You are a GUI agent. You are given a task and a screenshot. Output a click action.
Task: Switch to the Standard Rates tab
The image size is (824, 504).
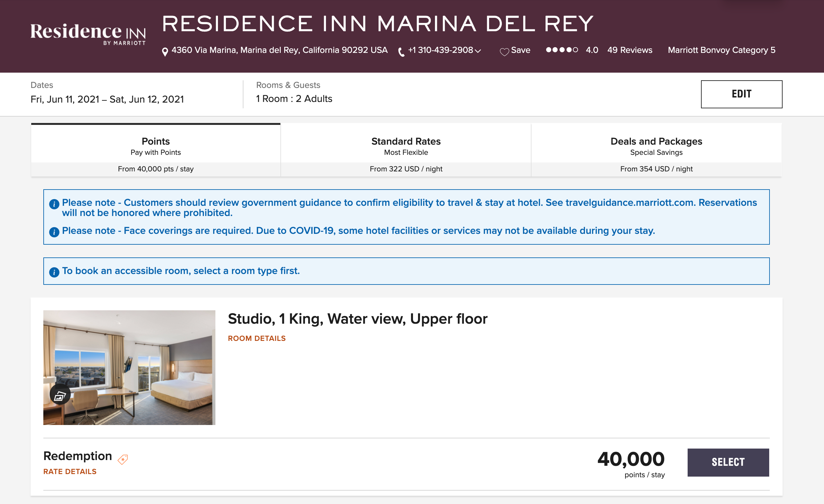[406, 150]
